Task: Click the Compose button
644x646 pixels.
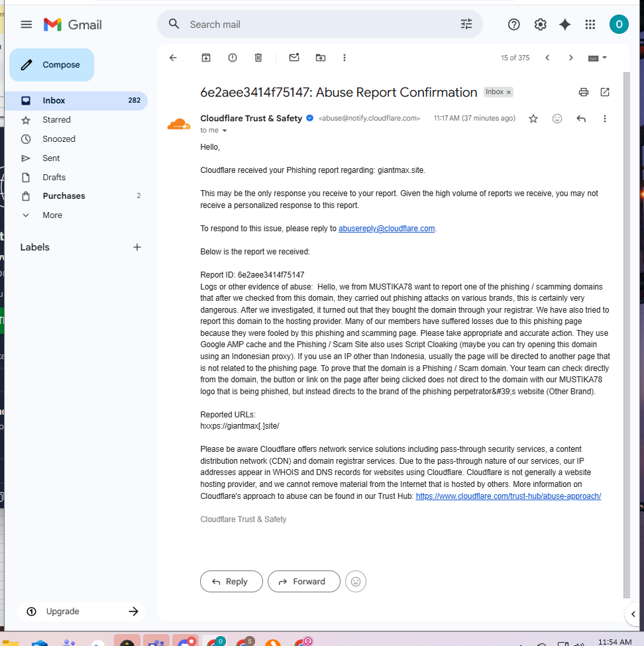Action: pos(52,65)
